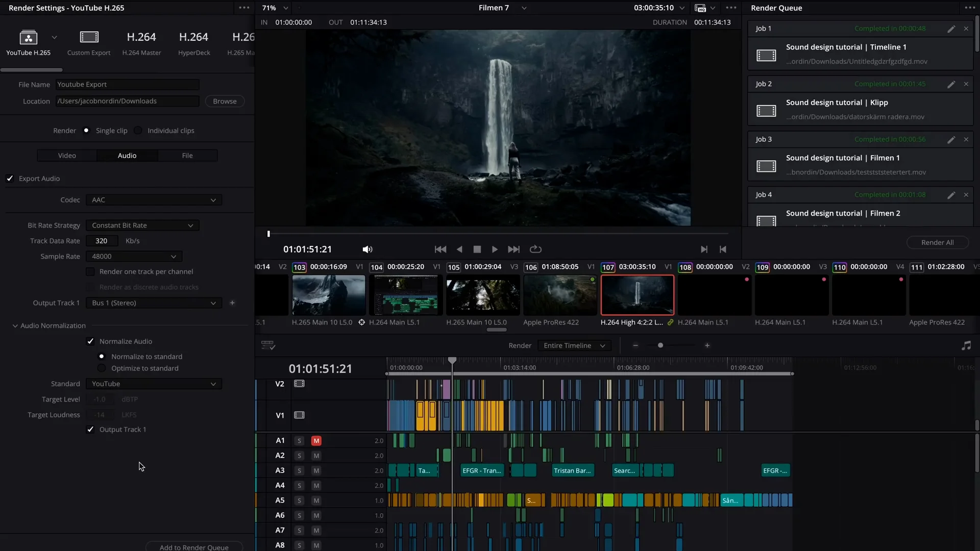
Task: Select Optimize to standard option
Action: [x=102, y=368]
